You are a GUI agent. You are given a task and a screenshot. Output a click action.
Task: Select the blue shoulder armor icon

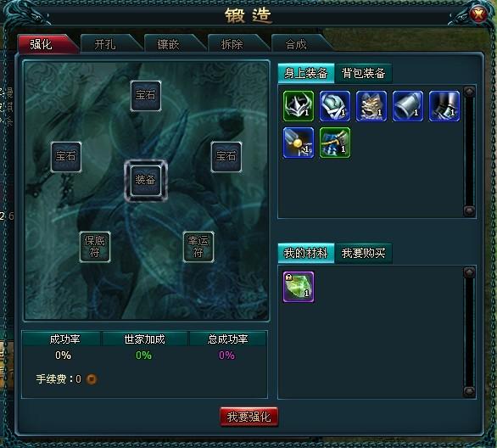click(x=335, y=106)
